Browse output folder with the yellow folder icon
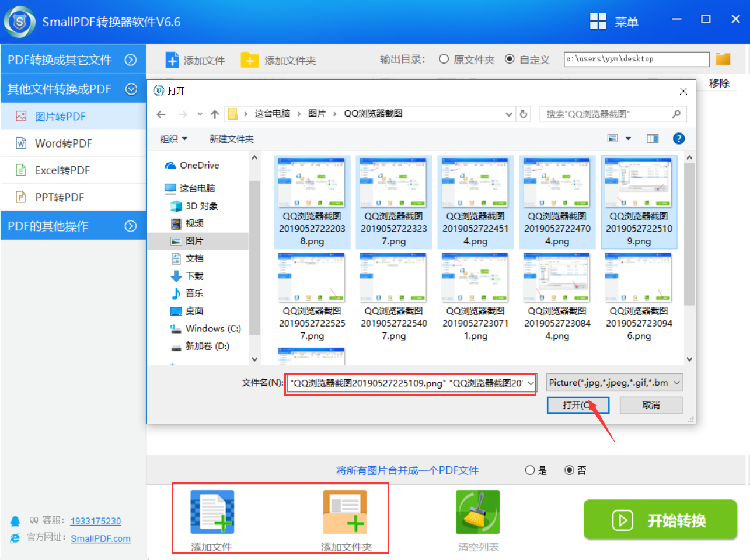Viewport: 750px width, 560px height. [x=723, y=59]
